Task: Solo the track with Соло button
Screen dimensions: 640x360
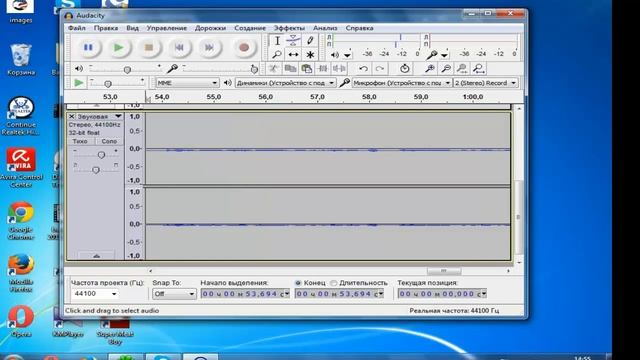Action: point(109,141)
